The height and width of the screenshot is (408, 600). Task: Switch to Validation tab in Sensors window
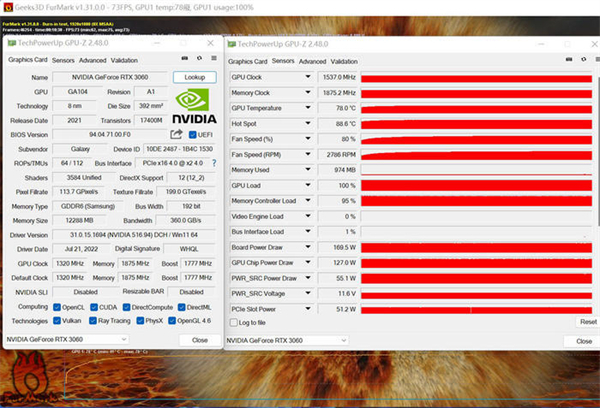[x=344, y=62]
